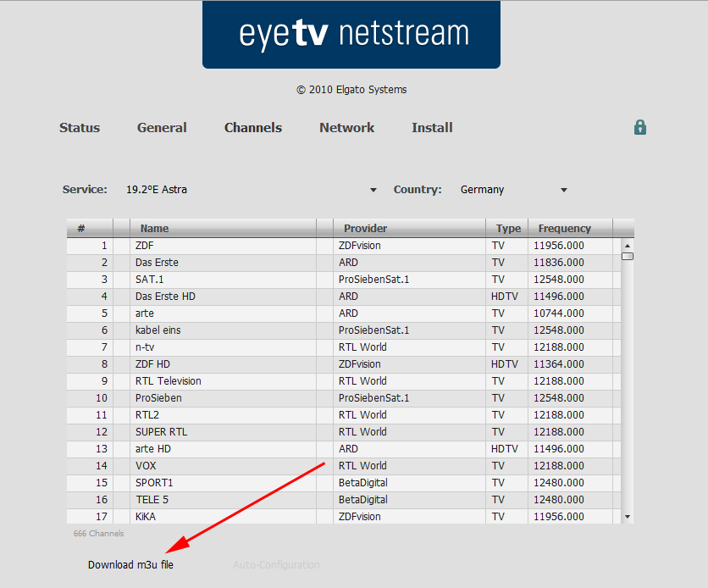Open the Status tab

click(80, 128)
